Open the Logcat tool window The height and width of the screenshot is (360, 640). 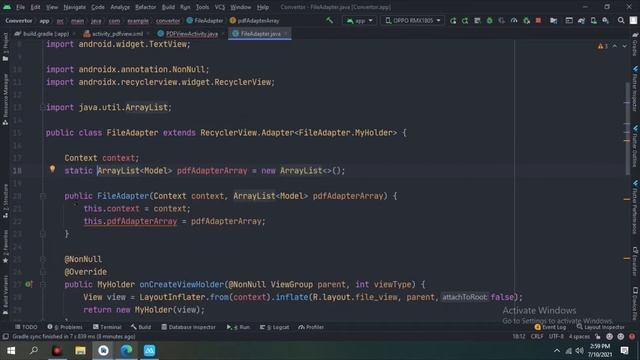coord(274,327)
